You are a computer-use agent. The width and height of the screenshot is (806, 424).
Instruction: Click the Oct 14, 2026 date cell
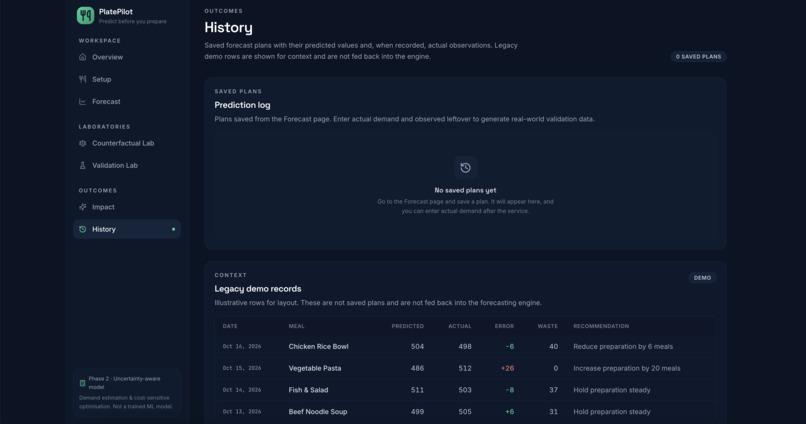tap(242, 390)
